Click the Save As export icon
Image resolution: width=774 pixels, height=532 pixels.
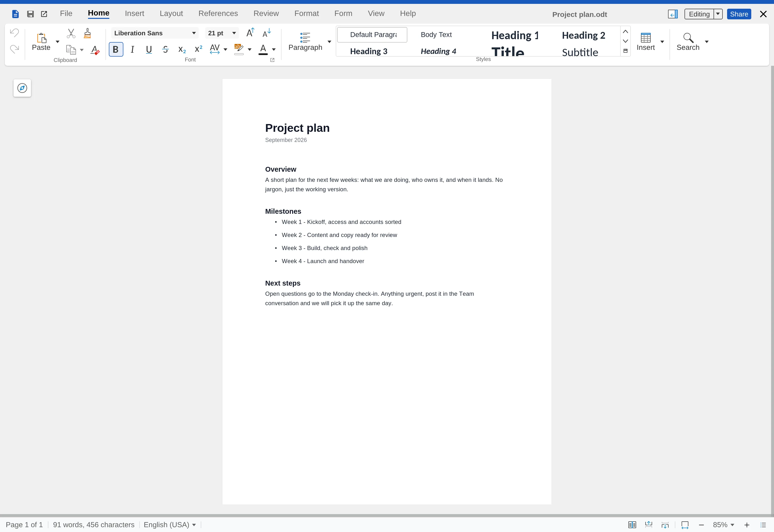pyautogui.click(x=44, y=14)
